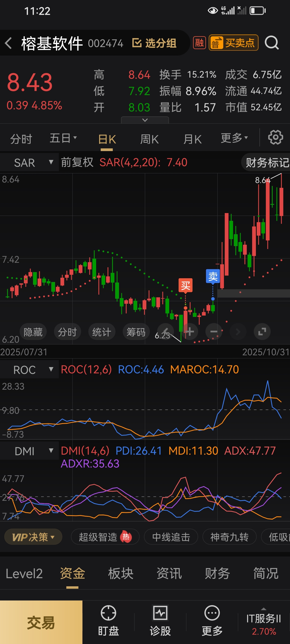Viewport: 290px width, 644px height.
Task: Tap the red 买 buy marker
Action: 186,285
